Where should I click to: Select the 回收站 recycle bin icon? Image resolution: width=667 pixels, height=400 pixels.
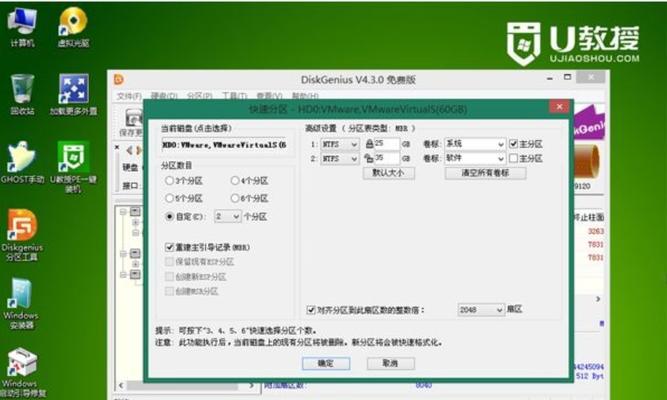[x=22, y=94]
